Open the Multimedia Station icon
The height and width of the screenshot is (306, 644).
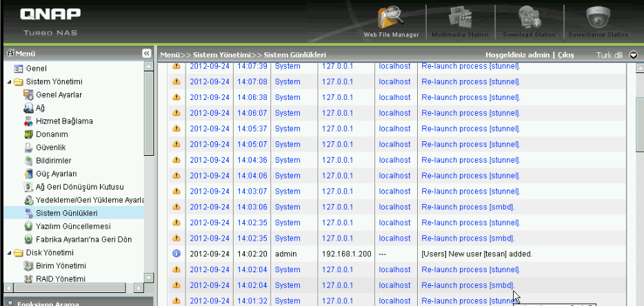(x=460, y=18)
